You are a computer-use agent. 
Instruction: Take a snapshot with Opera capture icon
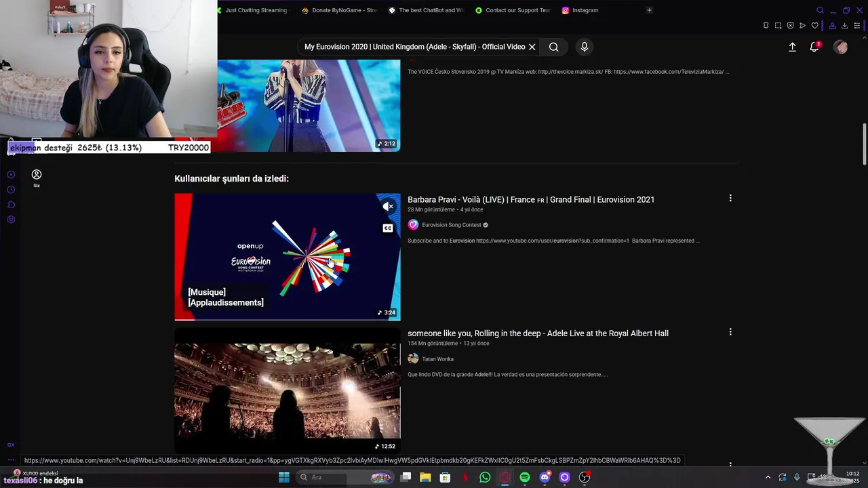(x=778, y=26)
